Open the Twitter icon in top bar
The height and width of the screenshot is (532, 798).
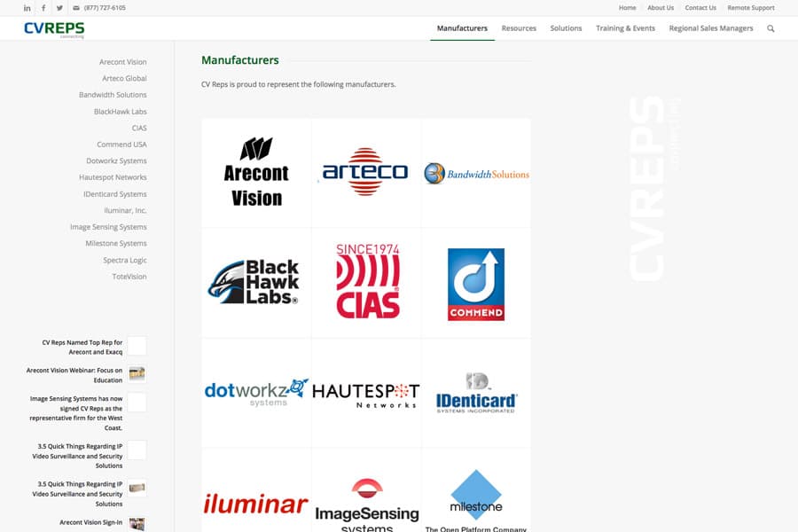[59, 8]
